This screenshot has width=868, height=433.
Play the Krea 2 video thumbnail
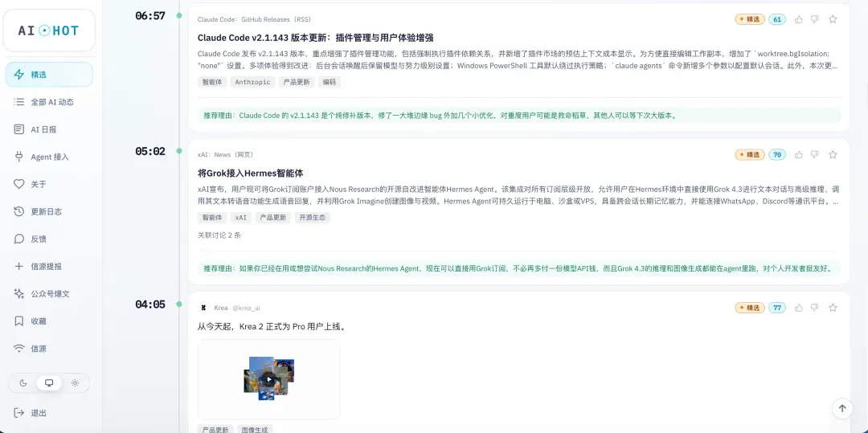coord(268,379)
